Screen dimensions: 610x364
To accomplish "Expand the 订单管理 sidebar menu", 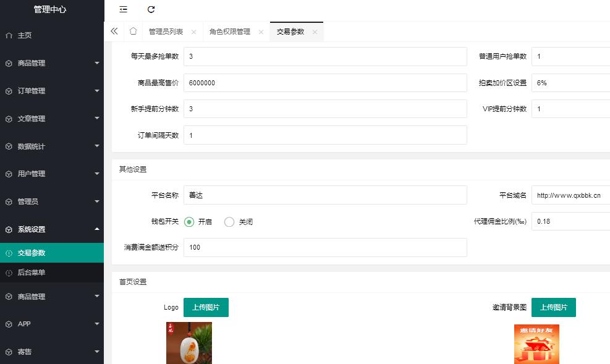I will [51, 91].
